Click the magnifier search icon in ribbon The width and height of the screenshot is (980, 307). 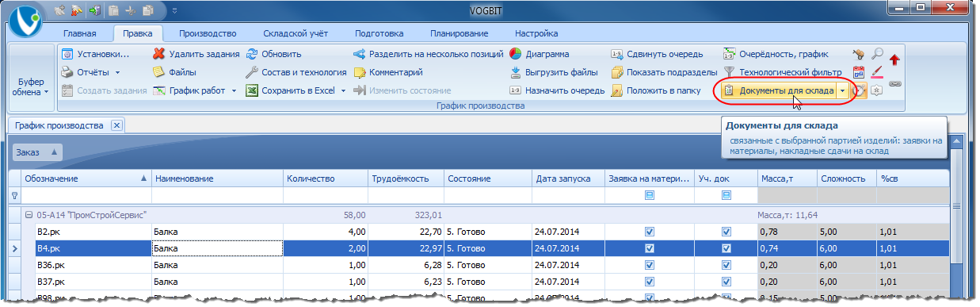(877, 55)
